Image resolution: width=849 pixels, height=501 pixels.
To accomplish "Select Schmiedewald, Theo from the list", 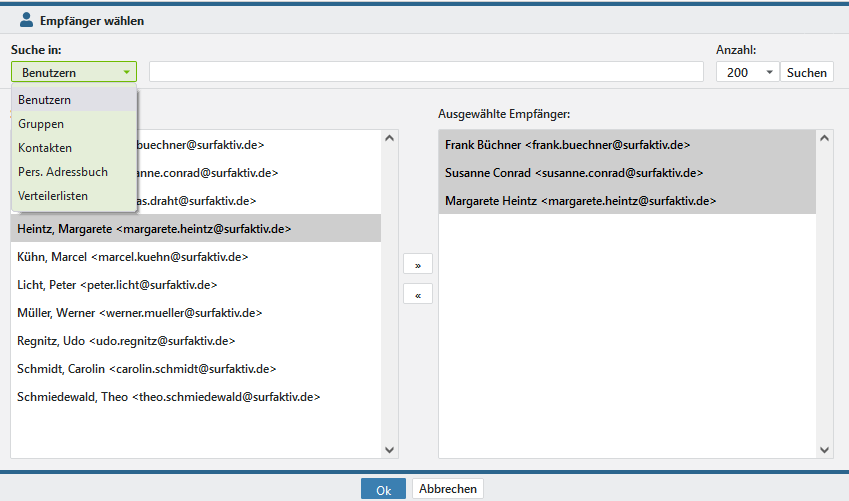I will (x=168, y=397).
